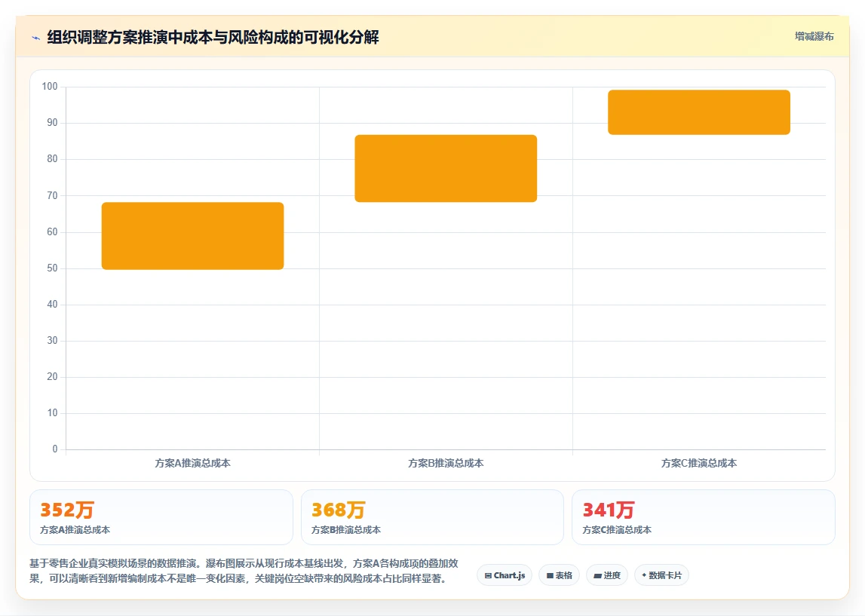
Task: Click the x-axis label 方案B推演总成本
Action: [446, 463]
